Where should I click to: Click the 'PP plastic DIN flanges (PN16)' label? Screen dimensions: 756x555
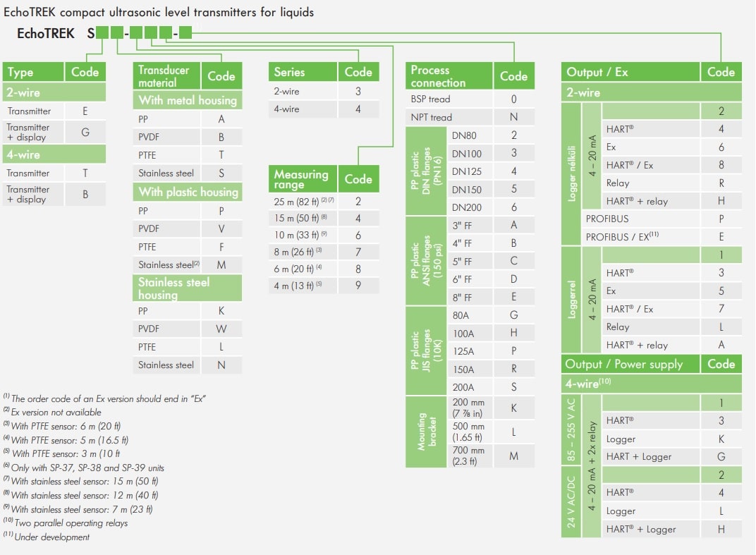click(x=426, y=171)
